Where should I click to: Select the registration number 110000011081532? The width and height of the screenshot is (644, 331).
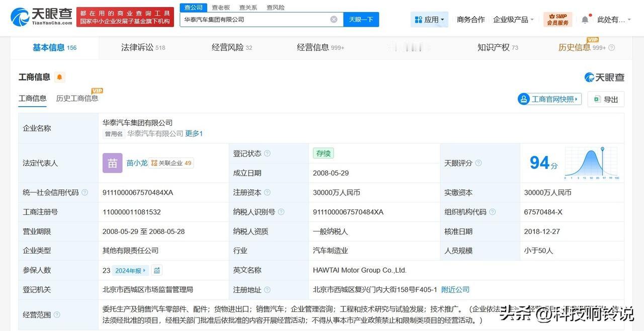click(x=132, y=212)
